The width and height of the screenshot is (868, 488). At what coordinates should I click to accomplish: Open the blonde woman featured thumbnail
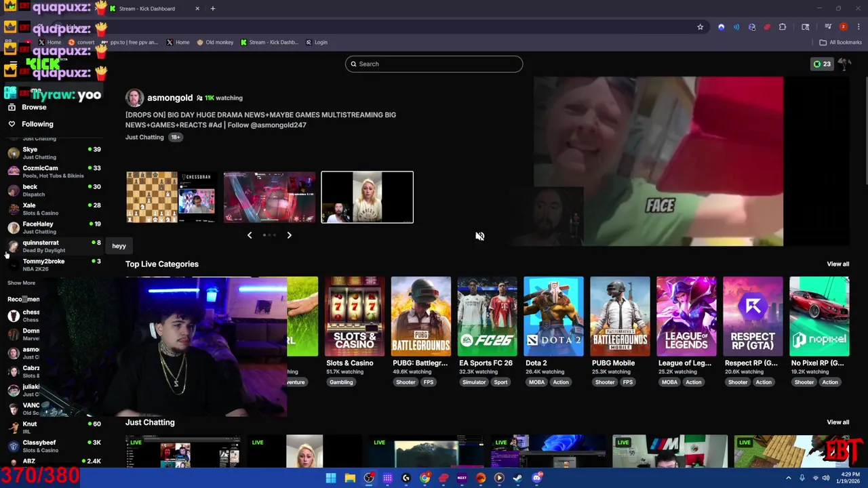click(367, 197)
